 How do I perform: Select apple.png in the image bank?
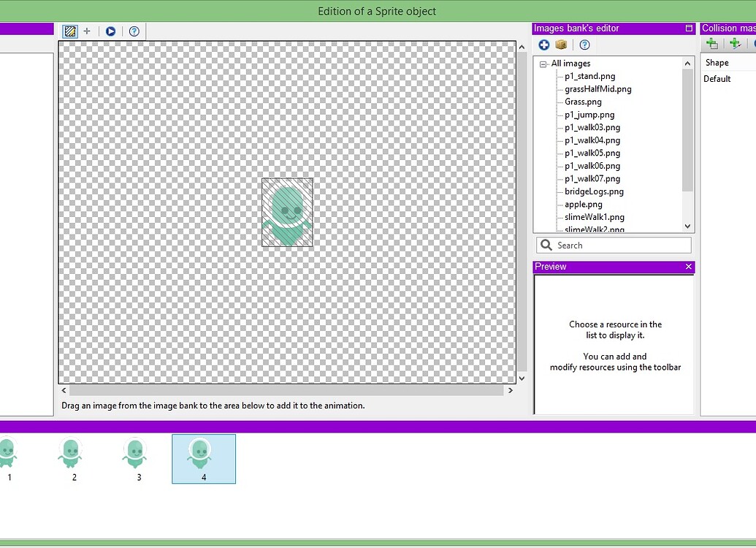tap(584, 204)
